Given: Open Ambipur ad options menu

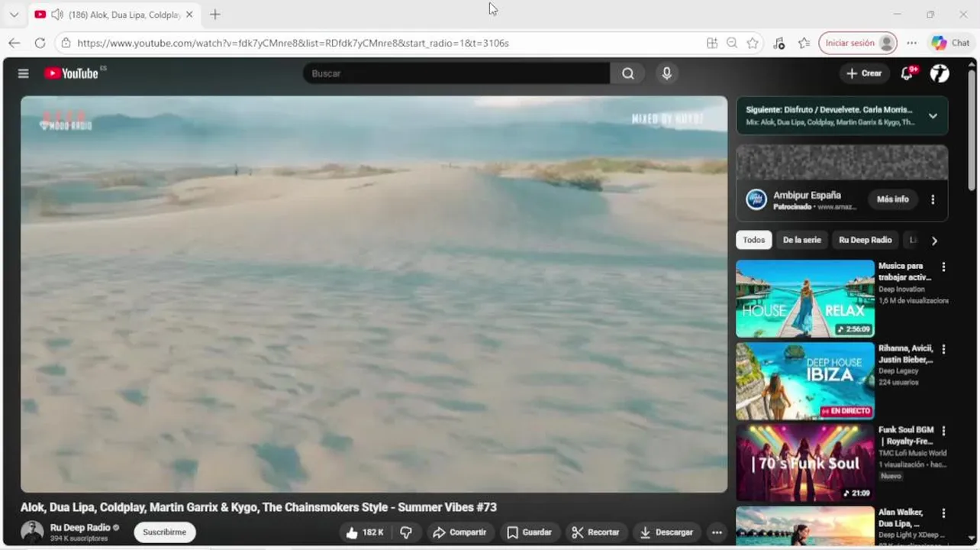Looking at the screenshot, I should [933, 199].
